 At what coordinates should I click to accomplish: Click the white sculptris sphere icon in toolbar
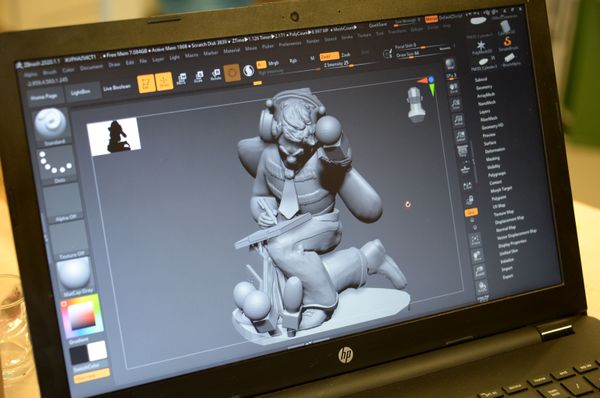tap(249, 70)
